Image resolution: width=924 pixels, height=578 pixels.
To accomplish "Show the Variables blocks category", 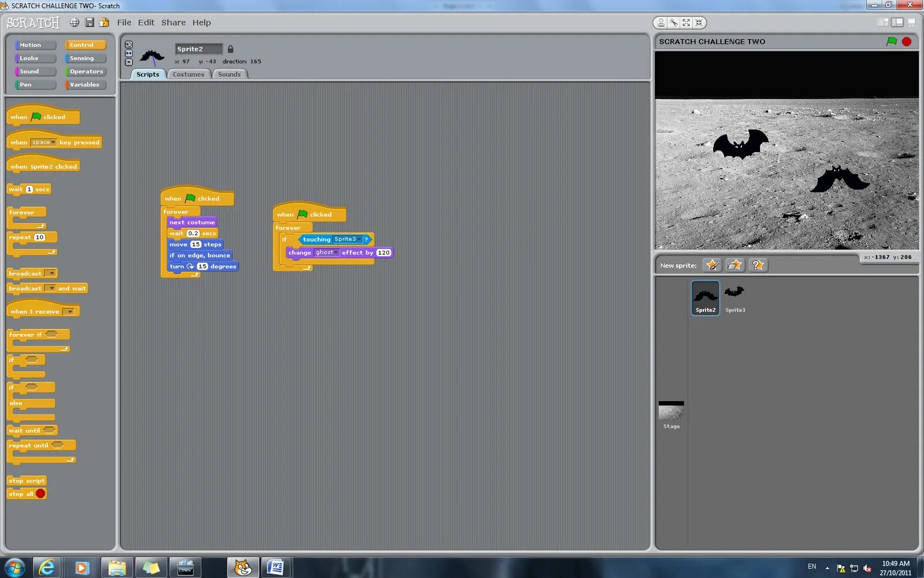I will coord(85,85).
